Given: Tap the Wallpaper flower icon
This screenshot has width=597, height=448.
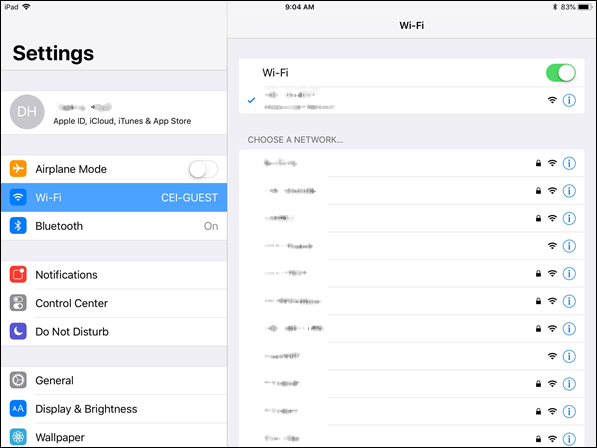Looking at the screenshot, I should [x=18, y=437].
